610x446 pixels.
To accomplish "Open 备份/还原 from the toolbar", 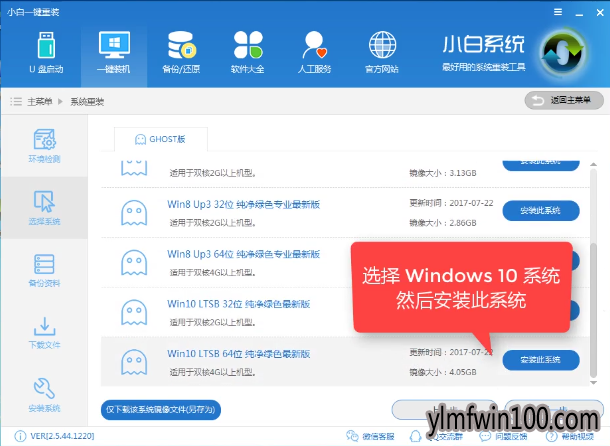I will (181, 52).
